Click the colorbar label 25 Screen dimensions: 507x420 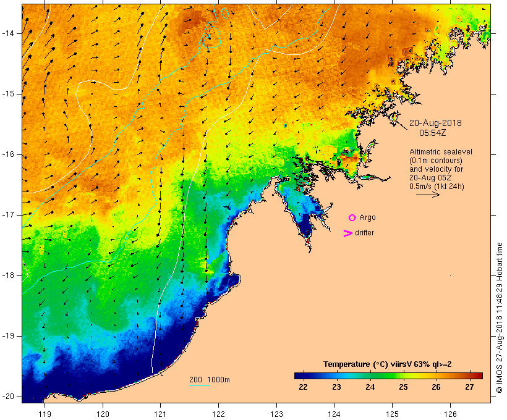403,387
